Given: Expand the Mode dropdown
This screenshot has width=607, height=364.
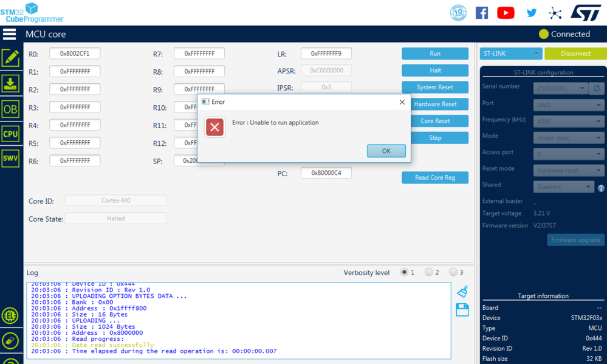Looking at the screenshot, I should [568, 137].
